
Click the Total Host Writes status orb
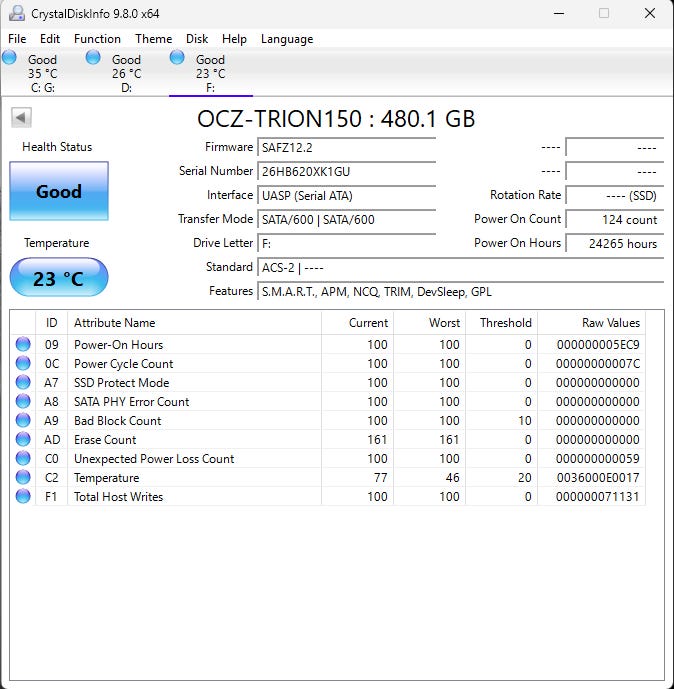[x=23, y=497]
